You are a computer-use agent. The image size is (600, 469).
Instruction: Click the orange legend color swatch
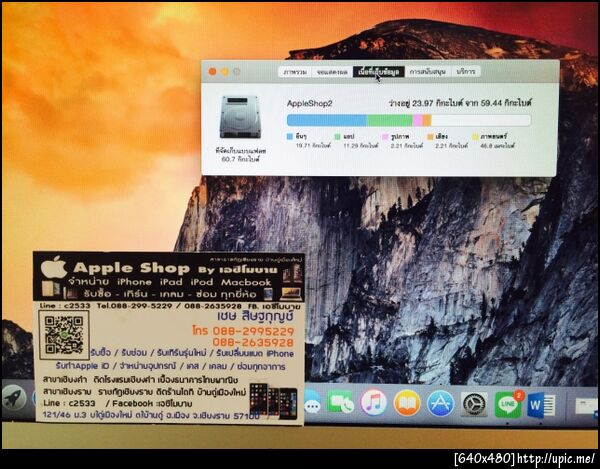(x=430, y=136)
